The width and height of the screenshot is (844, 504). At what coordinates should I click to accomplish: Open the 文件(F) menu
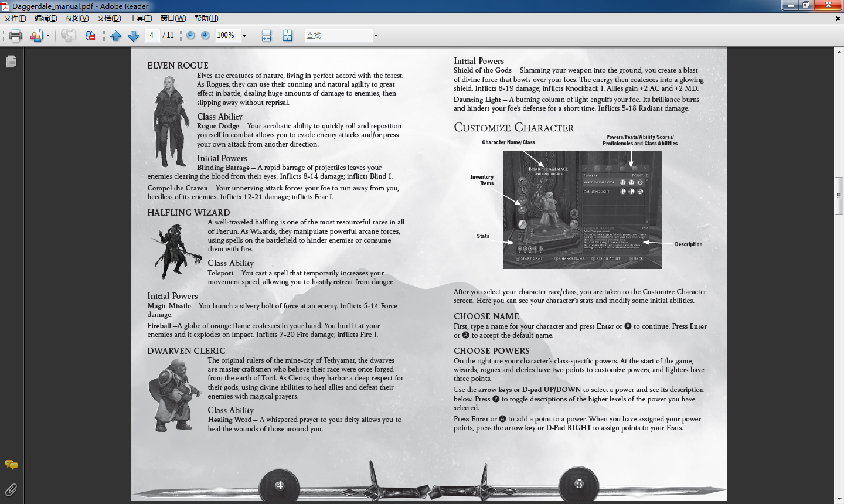tap(15, 18)
